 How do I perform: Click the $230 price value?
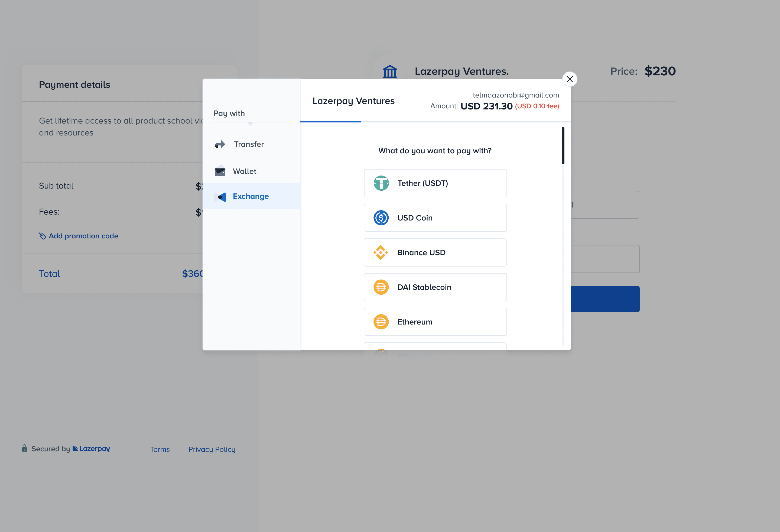pos(660,71)
